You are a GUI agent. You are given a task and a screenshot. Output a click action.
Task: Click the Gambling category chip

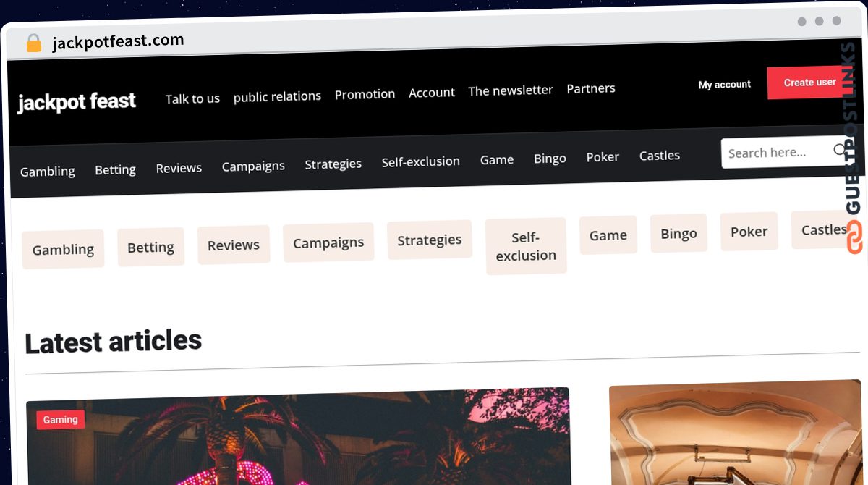click(63, 249)
